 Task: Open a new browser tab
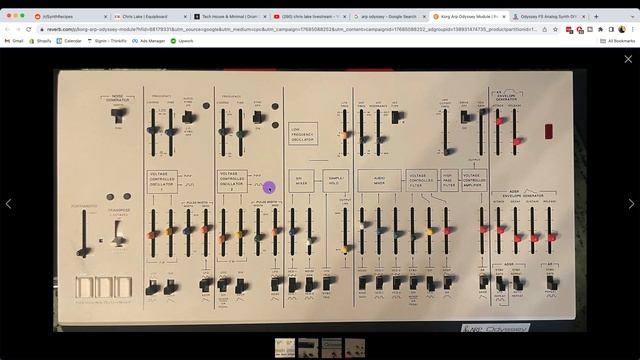click(x=596, y=17)
